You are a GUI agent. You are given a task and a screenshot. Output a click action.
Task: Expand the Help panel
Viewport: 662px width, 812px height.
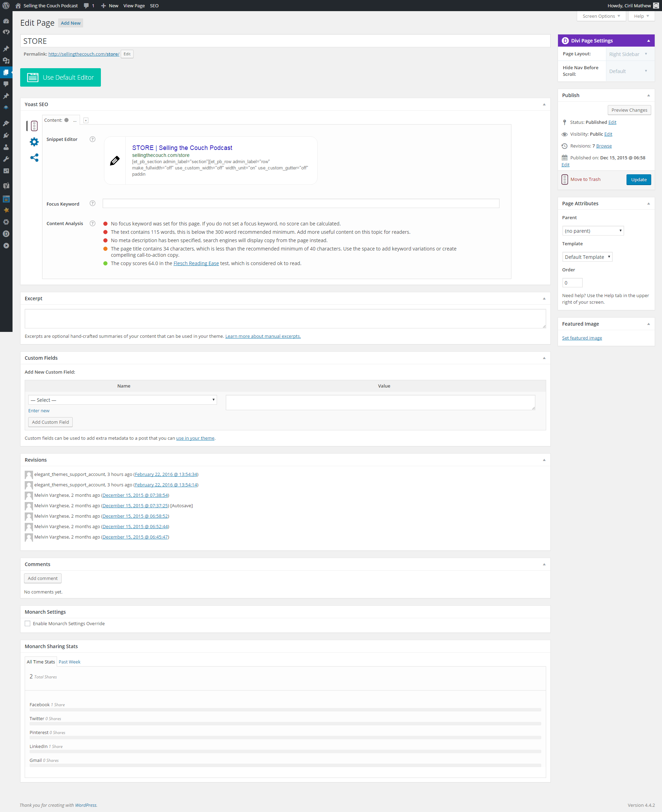tap(641, 16)
